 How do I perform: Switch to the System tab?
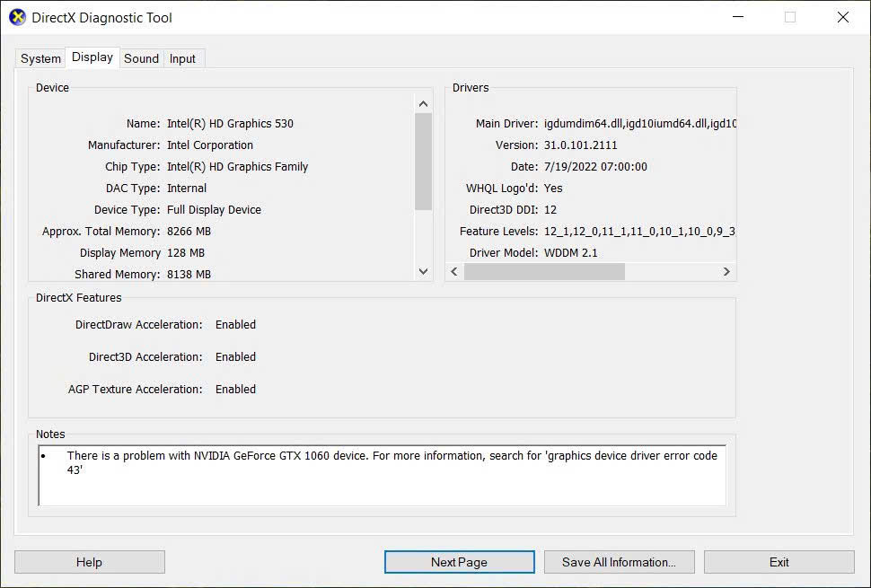click(40, 58)
